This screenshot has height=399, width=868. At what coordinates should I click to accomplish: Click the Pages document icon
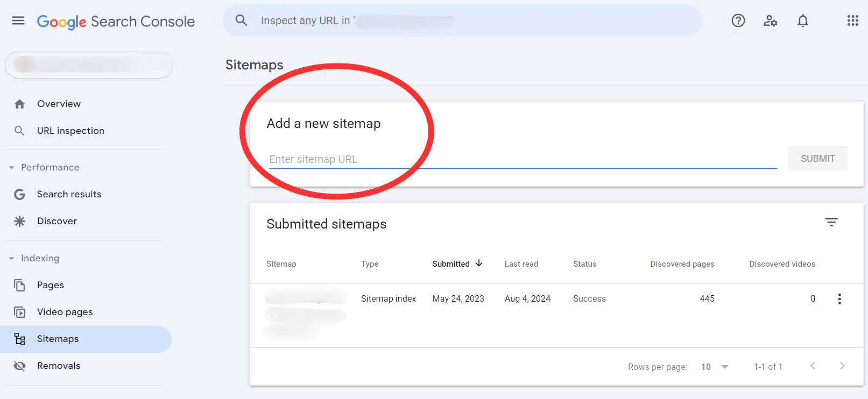[19, 285]
